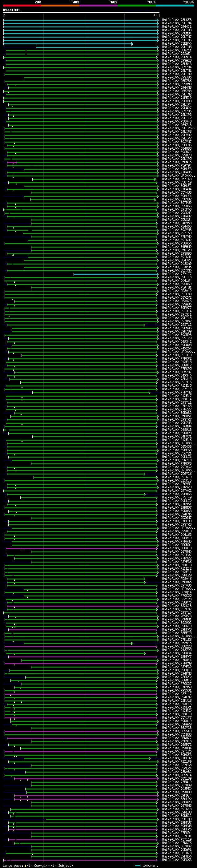Open hit UniRef100_Q0WMW4

[176, 33]
